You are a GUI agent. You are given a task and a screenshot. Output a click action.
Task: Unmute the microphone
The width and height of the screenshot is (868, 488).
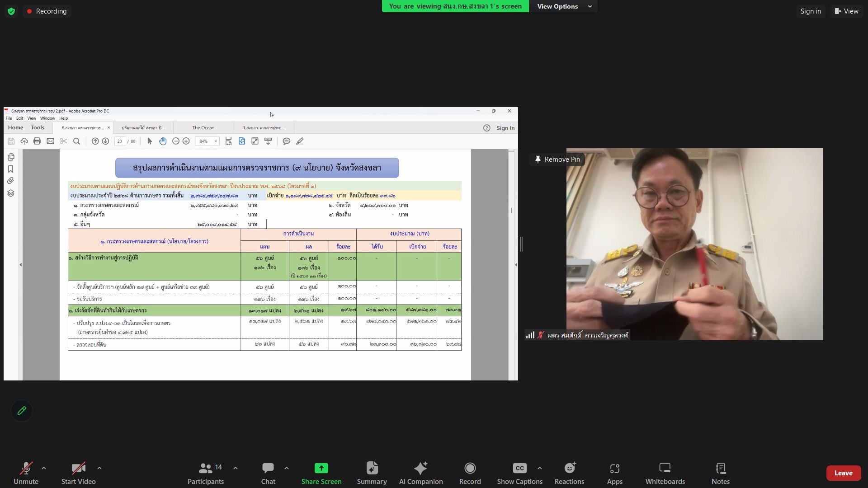pos(26,473)
